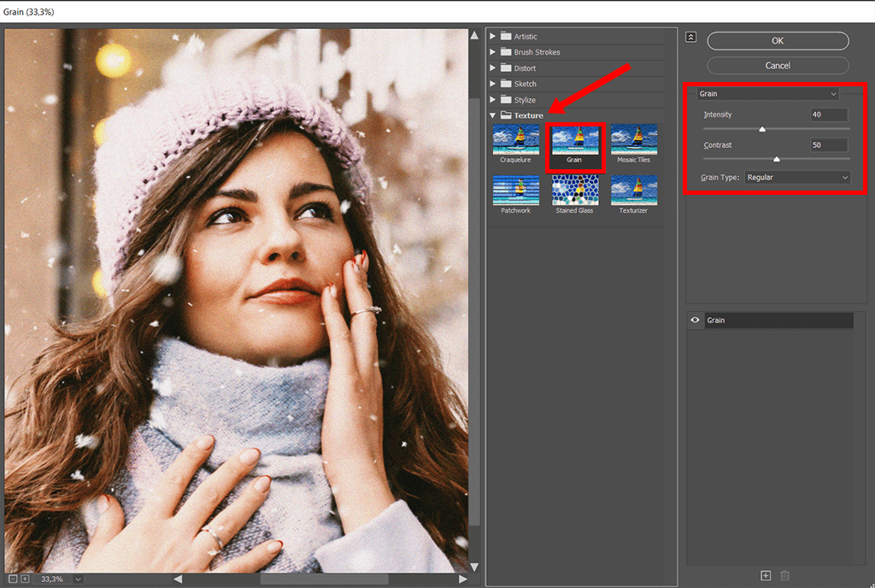
Task: Click OK to apply the filter
Action: pos(778,41)
